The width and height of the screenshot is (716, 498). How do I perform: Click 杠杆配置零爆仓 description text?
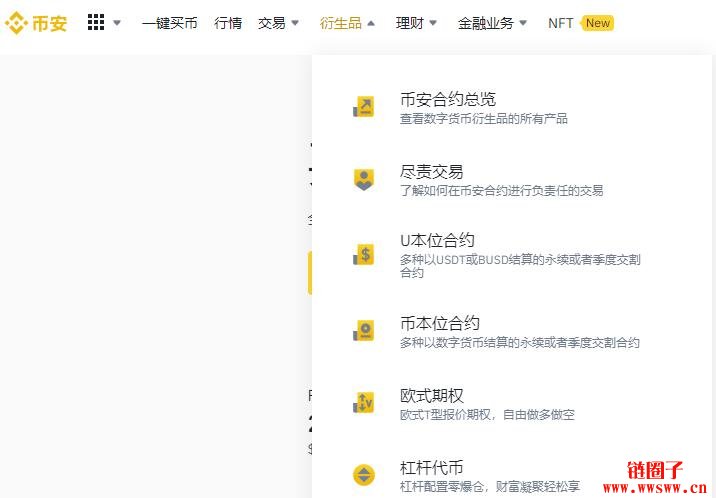[x=490, y=487]
